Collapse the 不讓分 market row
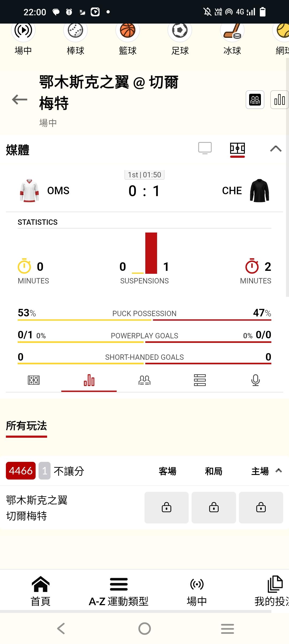This screenshot has height=644, width=289. tap(279, 471)
